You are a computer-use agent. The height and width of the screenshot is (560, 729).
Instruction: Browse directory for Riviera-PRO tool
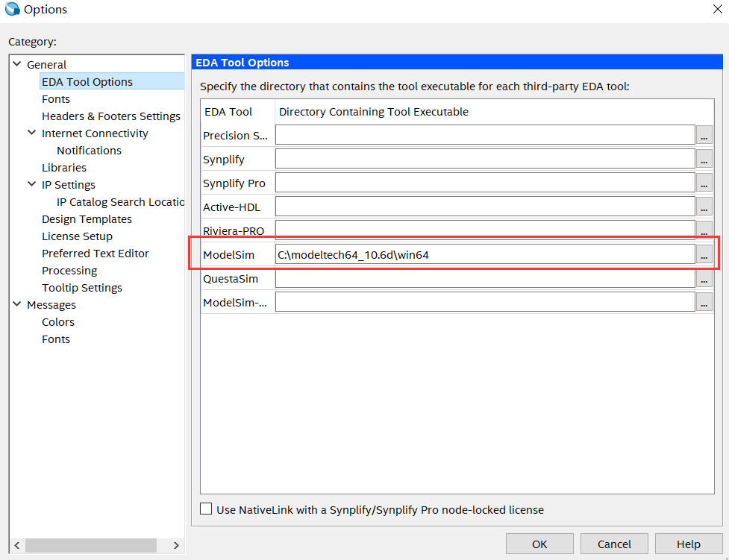pos(704,229)
